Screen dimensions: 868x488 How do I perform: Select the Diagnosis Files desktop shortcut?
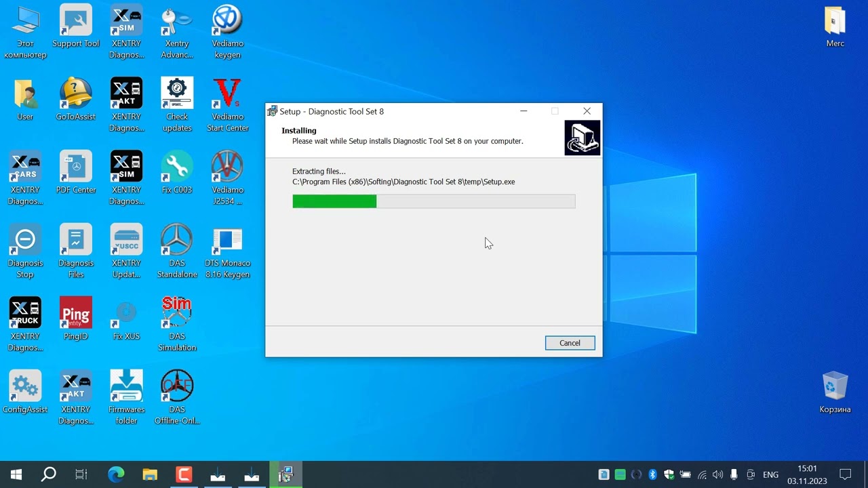(76, 251)
